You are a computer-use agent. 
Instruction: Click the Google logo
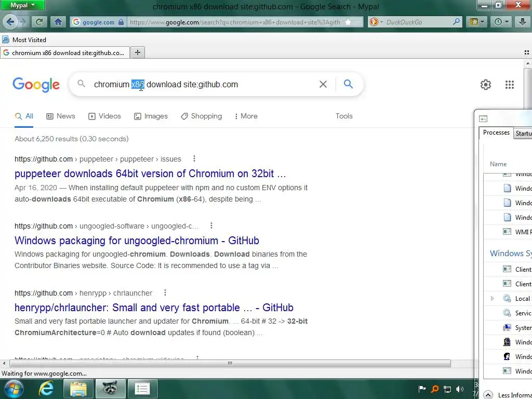pyautogui.click(x=36, y=85)
